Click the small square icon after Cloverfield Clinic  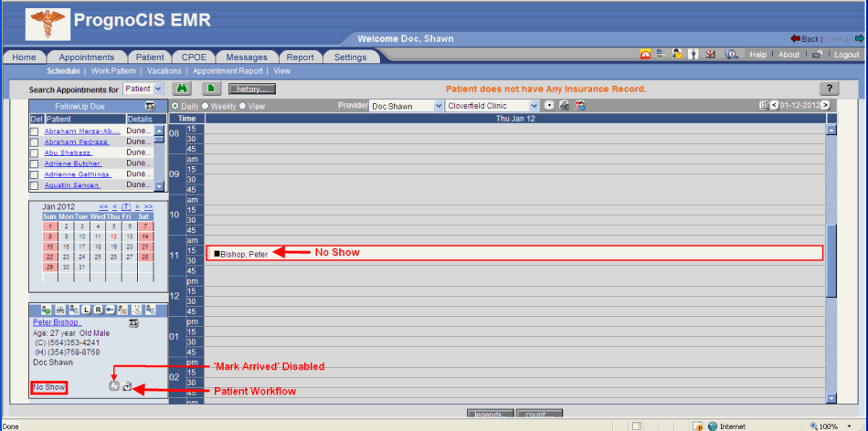(x=548, y=106)
